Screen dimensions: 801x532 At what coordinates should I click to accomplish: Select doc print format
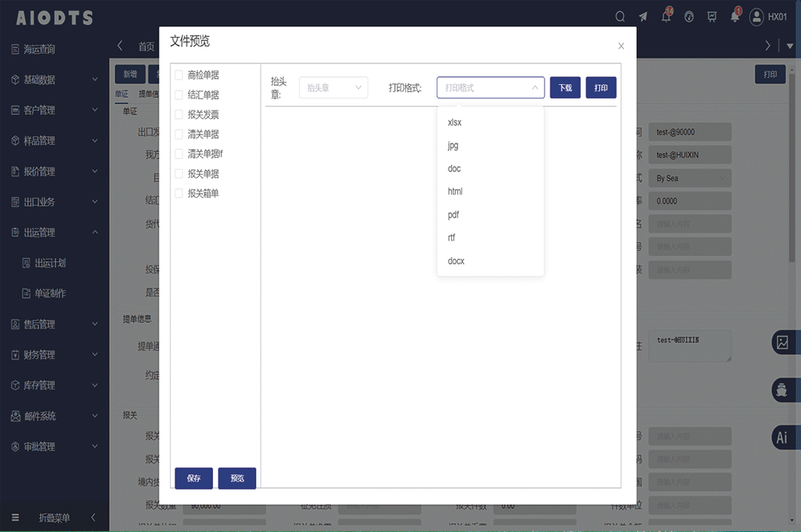tap(490, 168)
